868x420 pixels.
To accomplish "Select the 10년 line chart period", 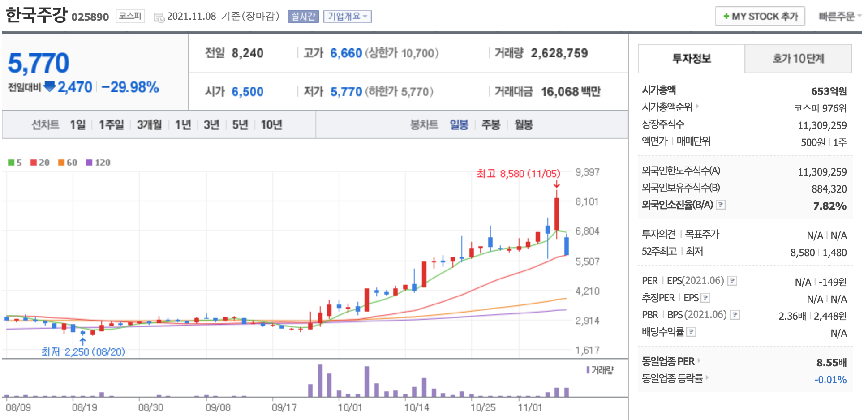I will (x=271, y=124).
